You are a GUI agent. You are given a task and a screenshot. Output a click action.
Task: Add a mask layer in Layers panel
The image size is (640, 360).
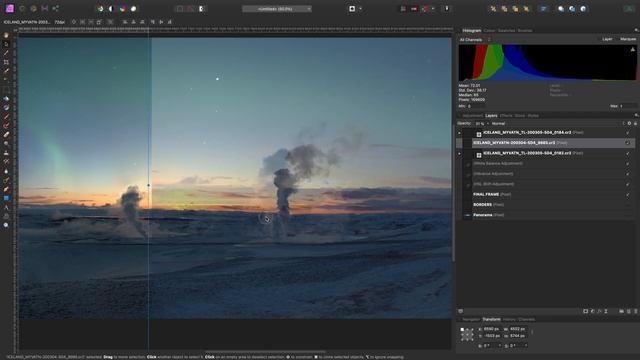[x=585, y=311]
